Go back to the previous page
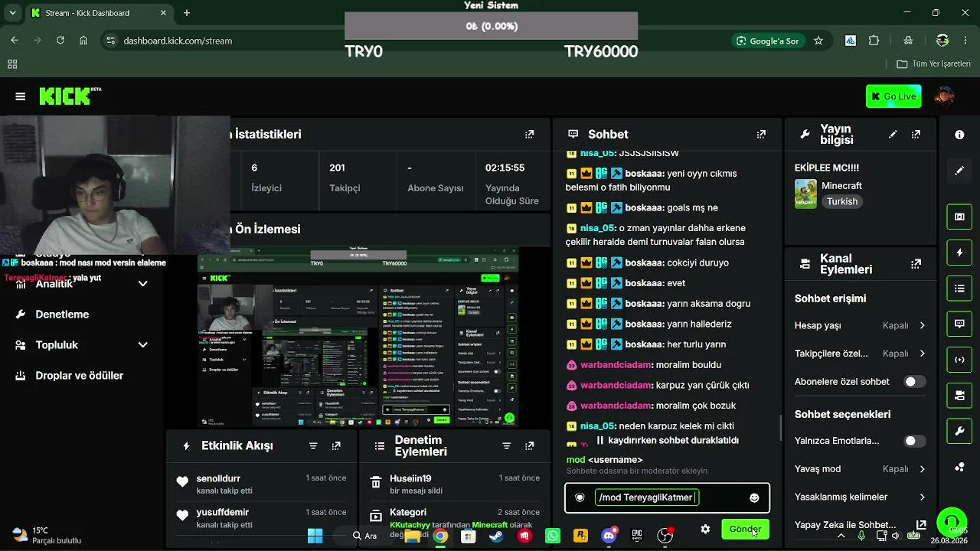 coord(15,41)
